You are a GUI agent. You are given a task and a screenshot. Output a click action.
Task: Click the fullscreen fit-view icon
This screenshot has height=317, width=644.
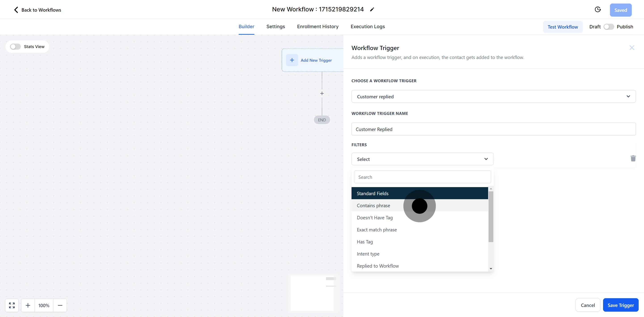pyautogui.click(x=12, y=305)
